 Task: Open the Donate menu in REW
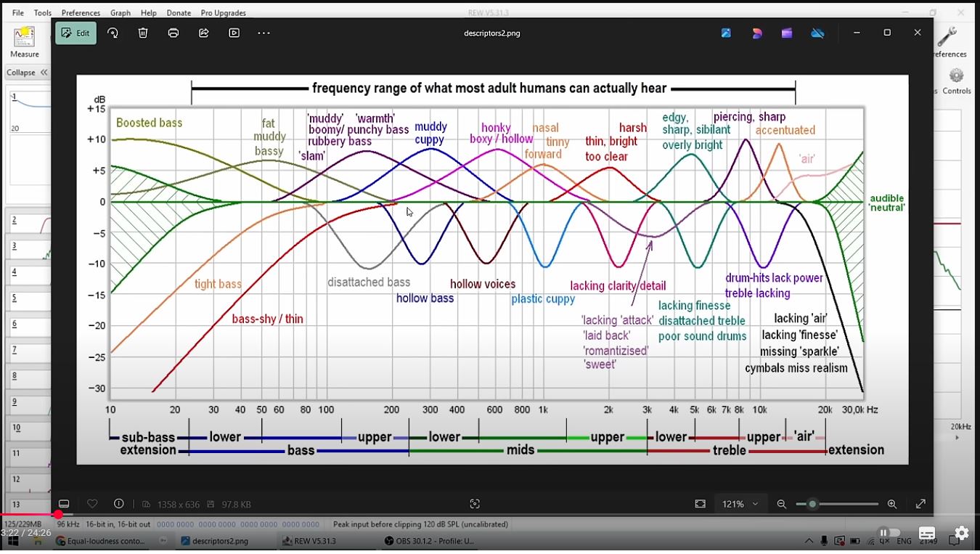pyautogui.click(x=179, y=12)
